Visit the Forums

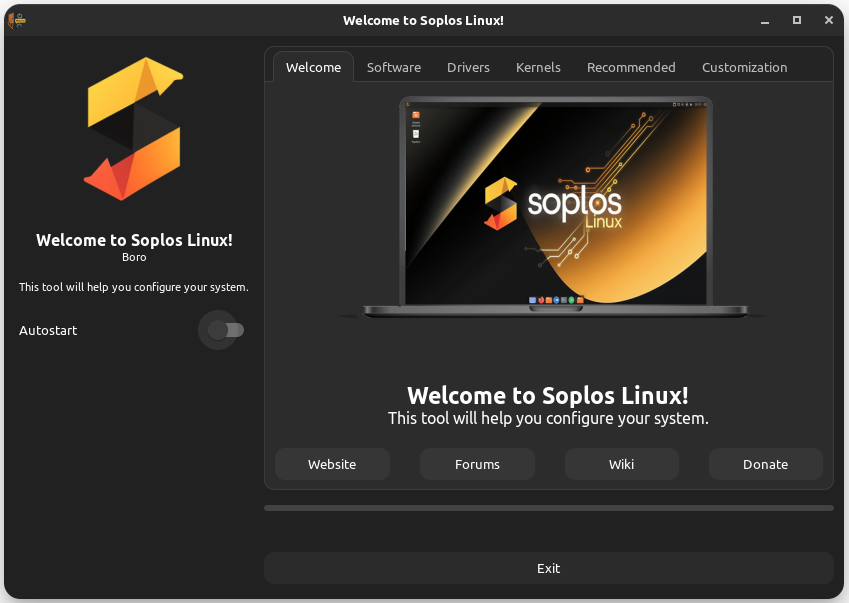pos(477,464)
